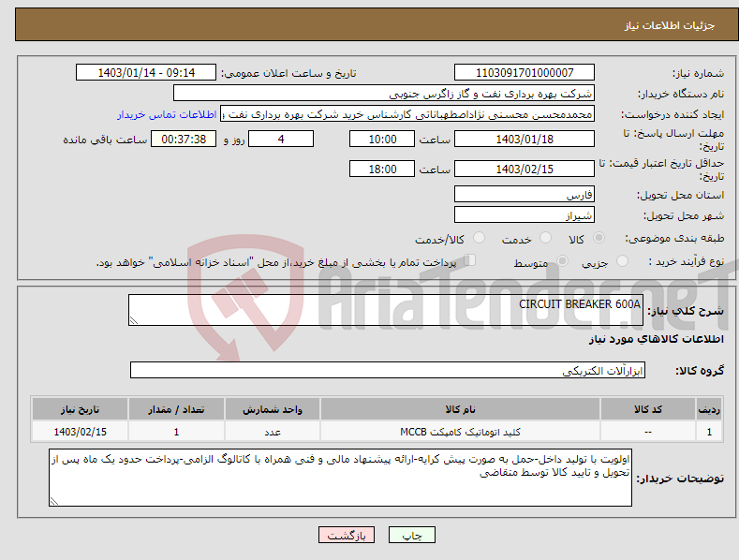Click the response deadline date 1403/01/18

(525, 139)
